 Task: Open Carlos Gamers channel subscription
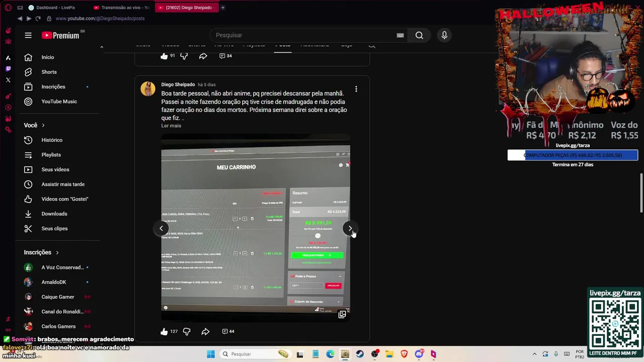(58, 326)
